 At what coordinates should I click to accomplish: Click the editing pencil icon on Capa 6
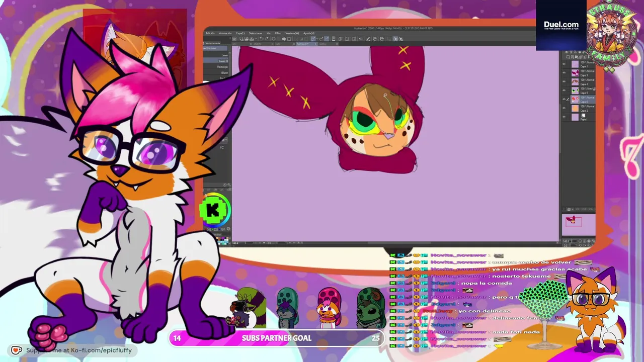point(568,99)
